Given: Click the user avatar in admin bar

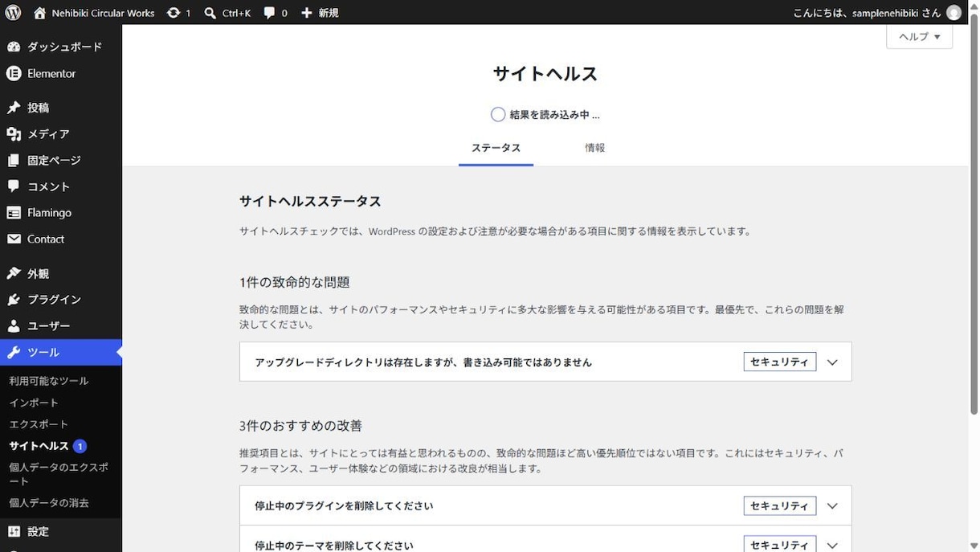Looking at the screenshot, I should pyautogui.click(x=953, y=13).
